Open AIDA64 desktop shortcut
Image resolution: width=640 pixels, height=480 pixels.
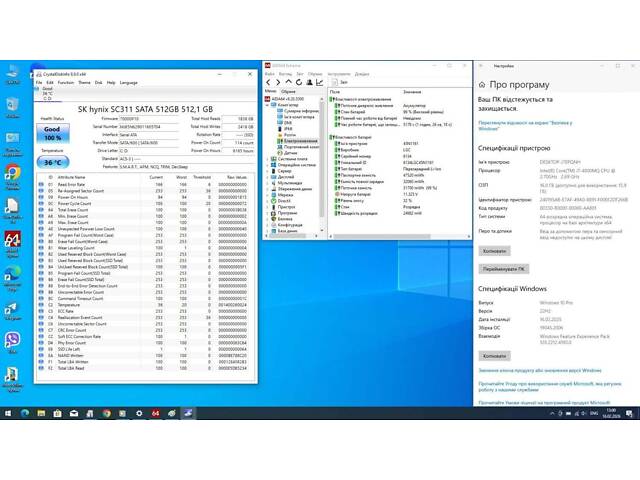click(x=12, y=244)
